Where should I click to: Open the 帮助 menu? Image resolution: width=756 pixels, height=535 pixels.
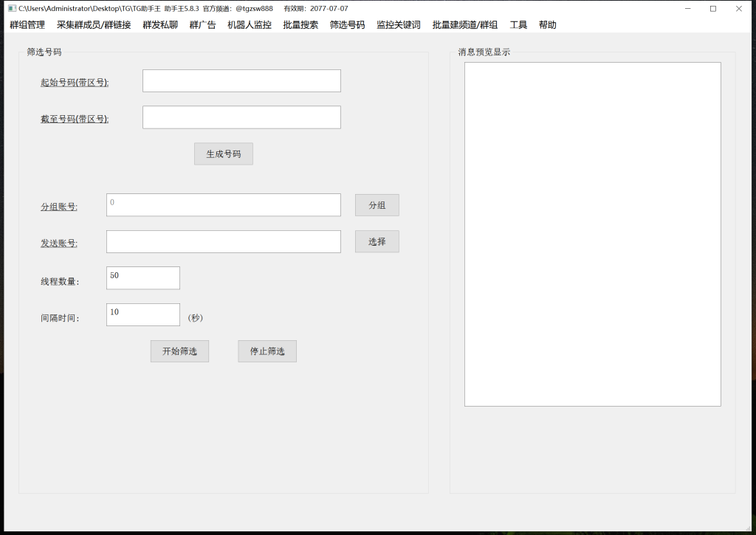(x=548, y=25)
